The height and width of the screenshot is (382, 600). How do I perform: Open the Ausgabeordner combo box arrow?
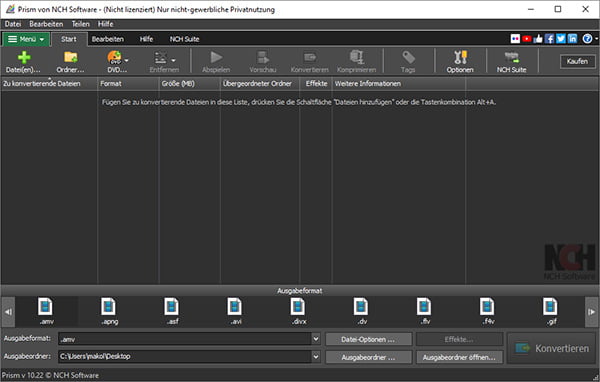coord(316,357)
